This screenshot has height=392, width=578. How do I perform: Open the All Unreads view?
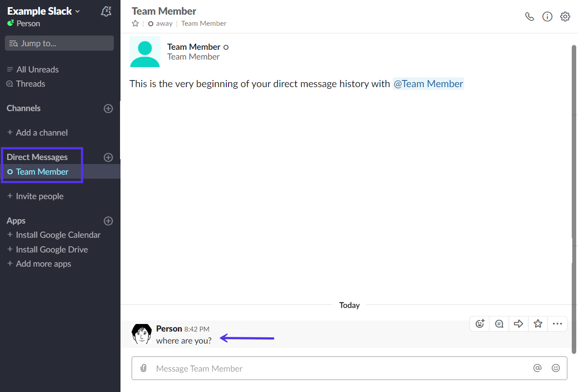coord(37,69)
